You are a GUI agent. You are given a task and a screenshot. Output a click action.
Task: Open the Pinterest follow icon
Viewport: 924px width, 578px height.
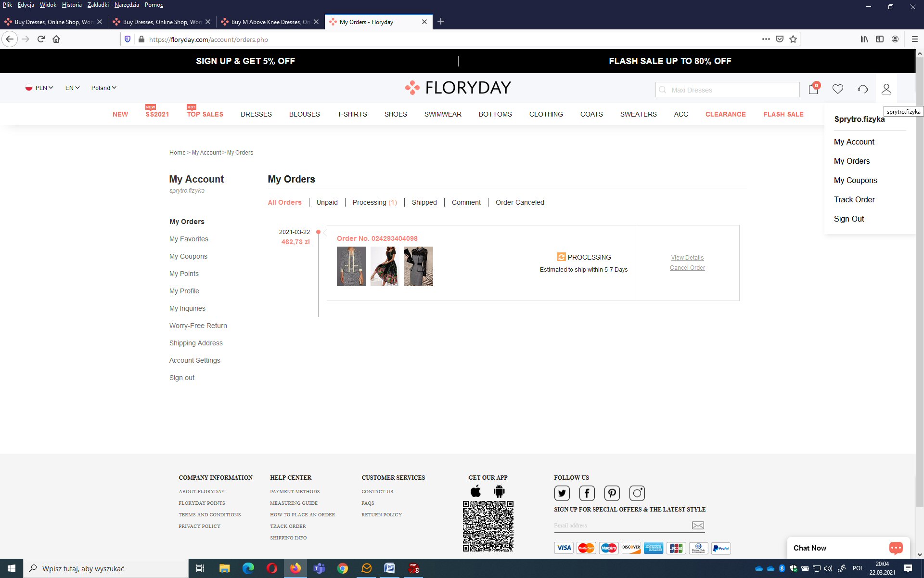612,493
